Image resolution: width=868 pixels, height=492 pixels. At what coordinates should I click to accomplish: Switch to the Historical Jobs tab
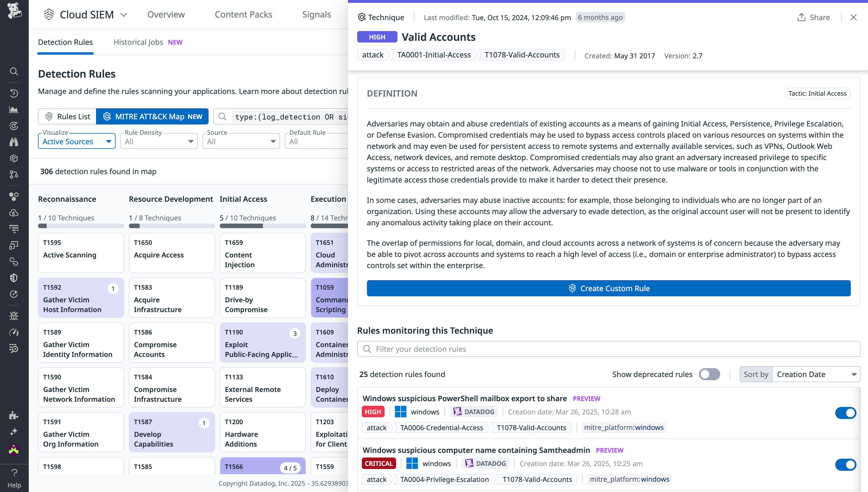(x=138, y=42)
